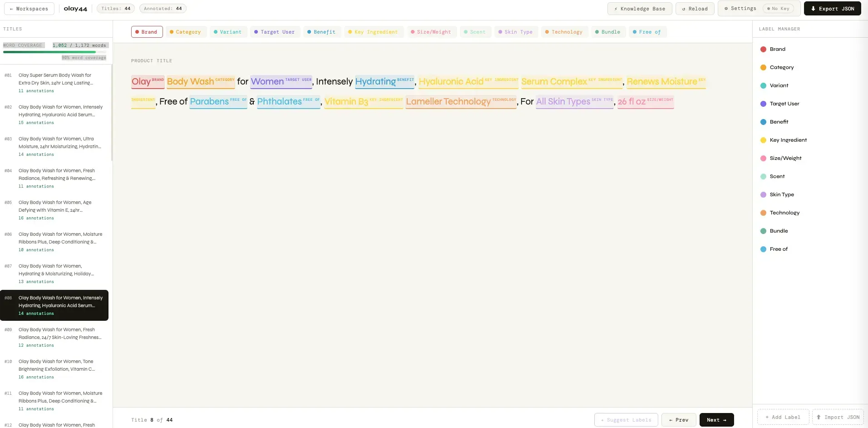The height and width of the screenshot is (428, 868).
Task: Click the blue Benefit color dot in Label Manager
Action: pyautogui.click(x=763, y=122)
